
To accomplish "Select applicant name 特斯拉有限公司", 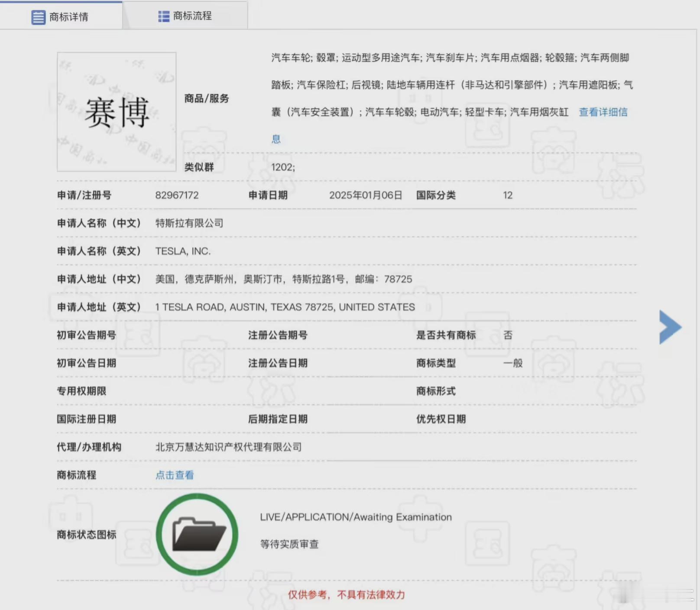I will coord(189,223).
